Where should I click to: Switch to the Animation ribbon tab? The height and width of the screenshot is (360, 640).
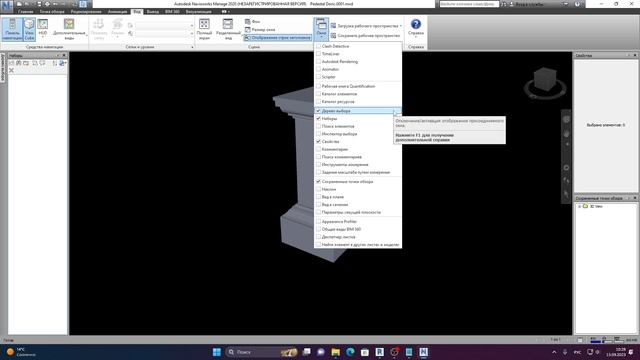[118, 12]
